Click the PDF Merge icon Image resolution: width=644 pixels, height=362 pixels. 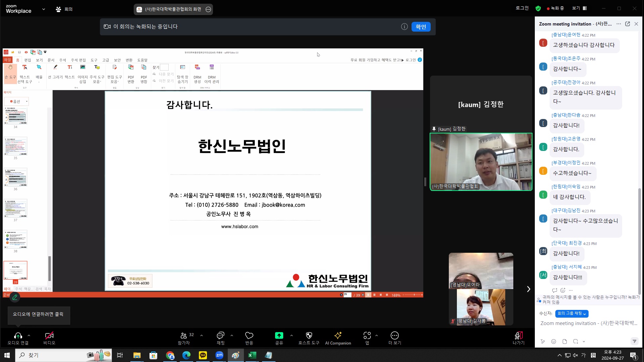click(144, 73)
